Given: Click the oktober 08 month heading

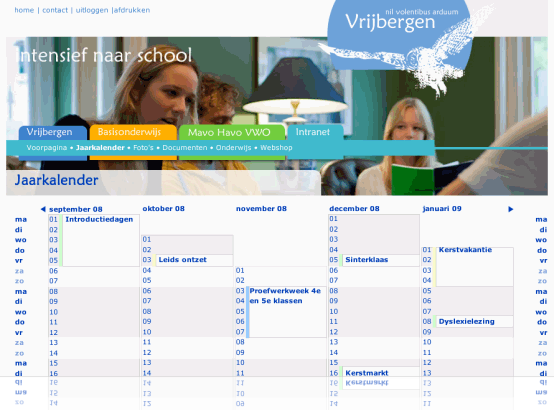Looking at the screenshot, I should (164, 209).
